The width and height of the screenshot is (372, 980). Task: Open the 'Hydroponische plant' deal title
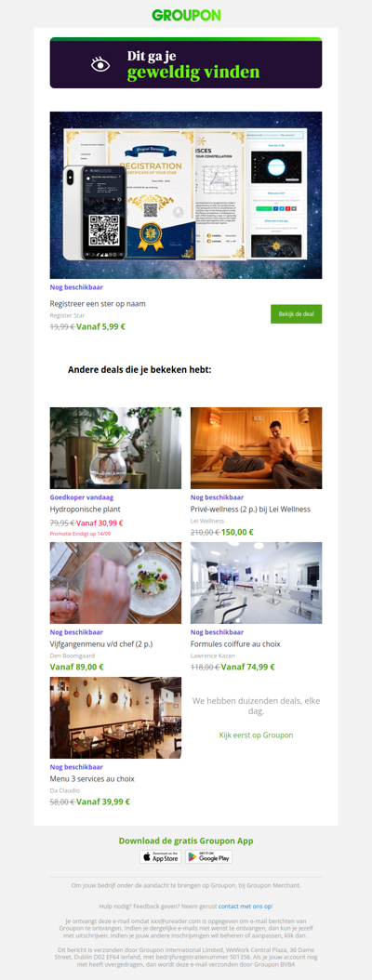[85, 510]
